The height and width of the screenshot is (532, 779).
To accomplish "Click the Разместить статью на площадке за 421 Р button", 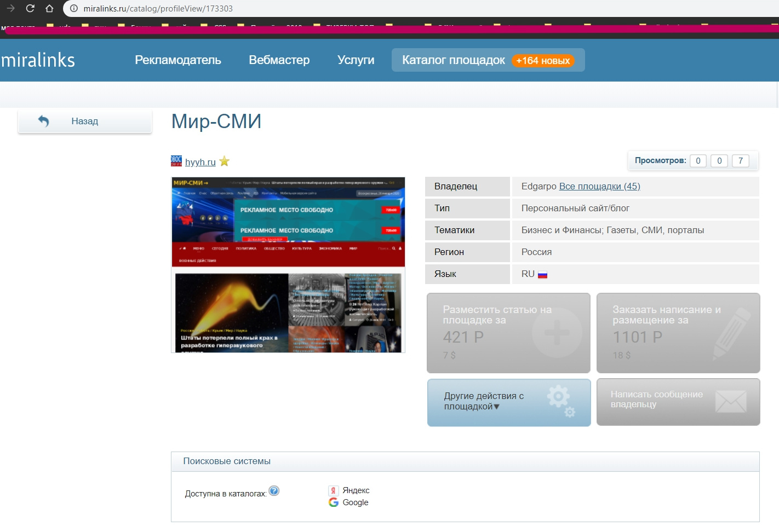I will click(508, 333).
